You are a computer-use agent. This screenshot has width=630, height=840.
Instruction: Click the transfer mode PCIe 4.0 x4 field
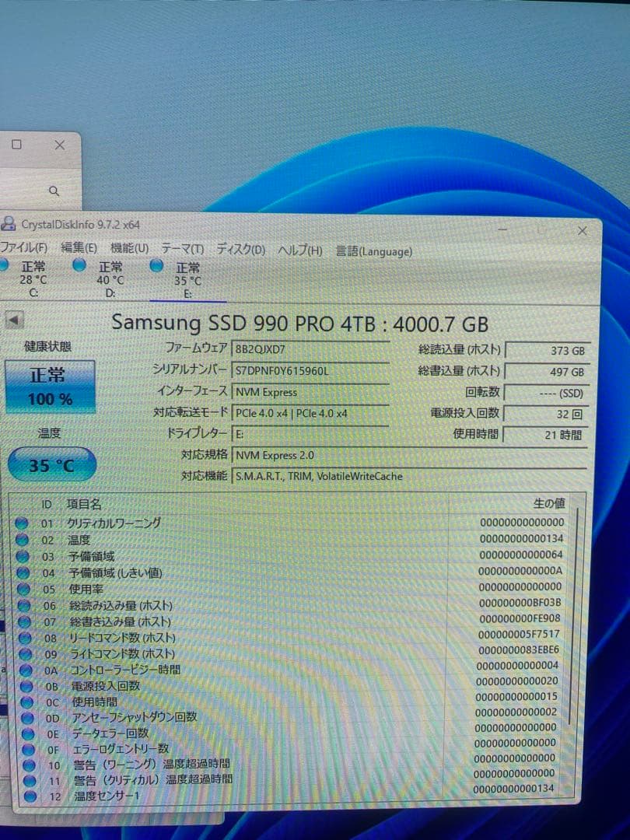(310, 413)
